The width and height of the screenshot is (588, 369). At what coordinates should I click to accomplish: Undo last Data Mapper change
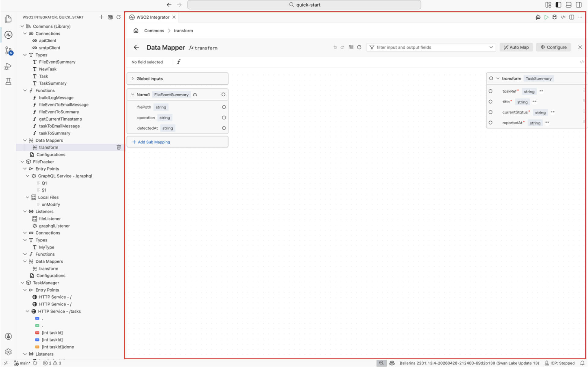point(335,47)
